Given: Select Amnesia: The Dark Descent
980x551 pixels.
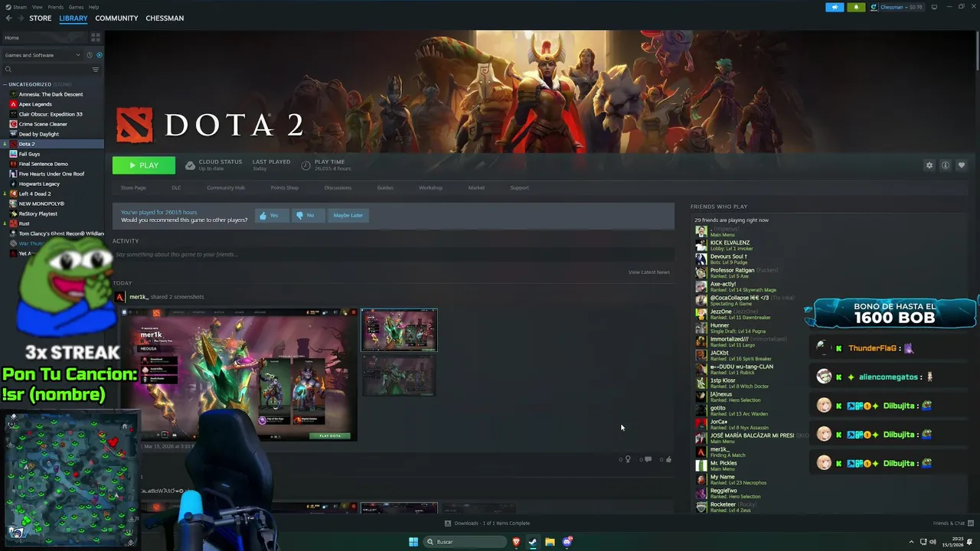Looking at the screenshot, I should pos(51,94).
